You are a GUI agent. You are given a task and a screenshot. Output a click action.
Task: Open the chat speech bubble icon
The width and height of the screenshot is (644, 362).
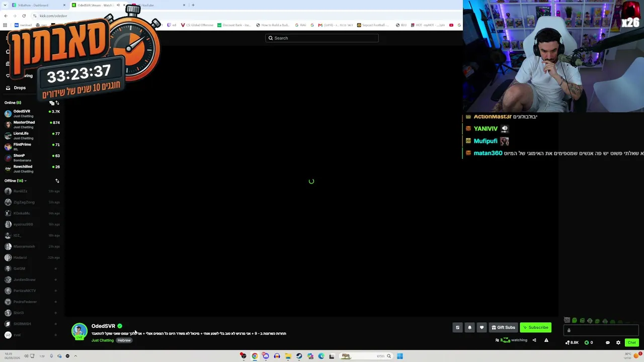pos(608,343)
